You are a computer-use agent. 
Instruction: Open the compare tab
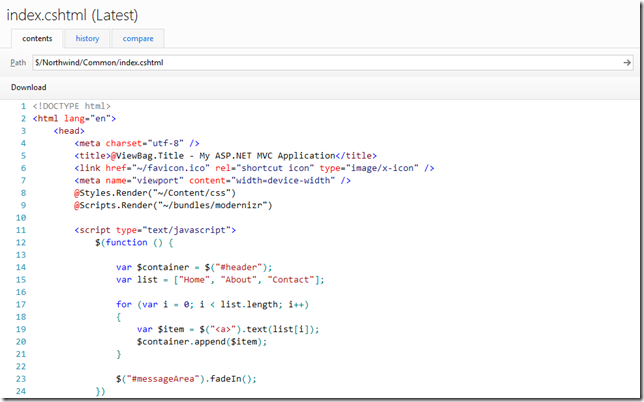pos(138,39)
